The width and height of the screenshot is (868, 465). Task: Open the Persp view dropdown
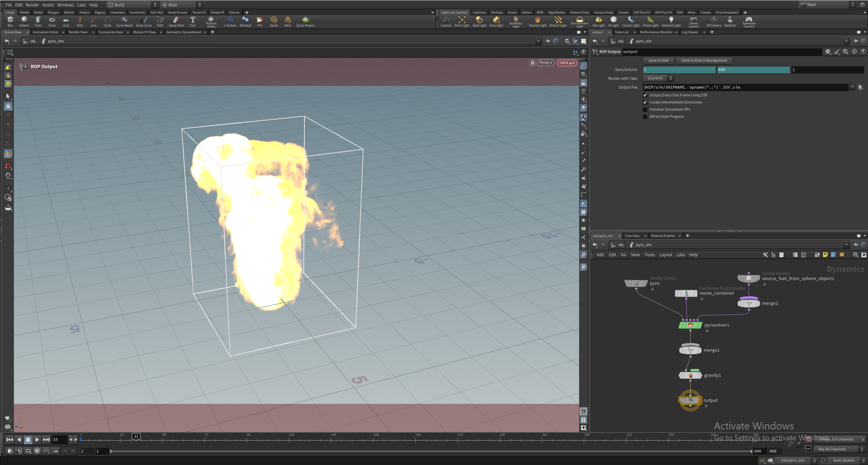pos(545,62)
